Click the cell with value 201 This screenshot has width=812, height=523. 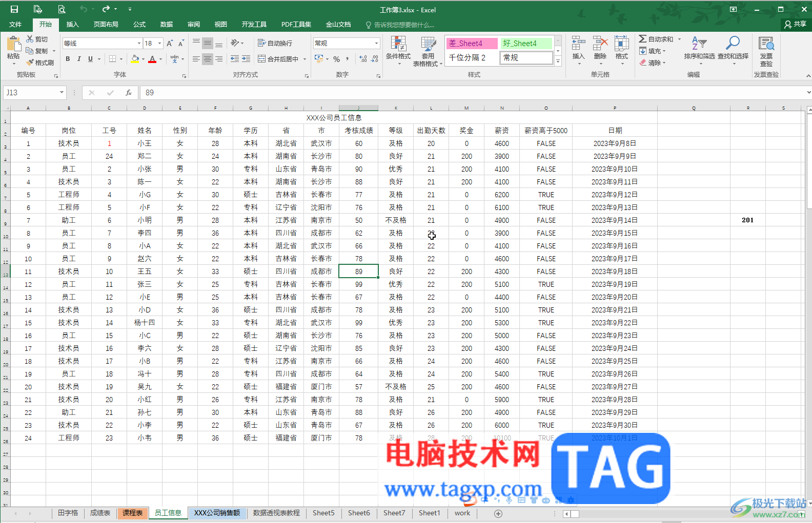[x=748, y=220]
